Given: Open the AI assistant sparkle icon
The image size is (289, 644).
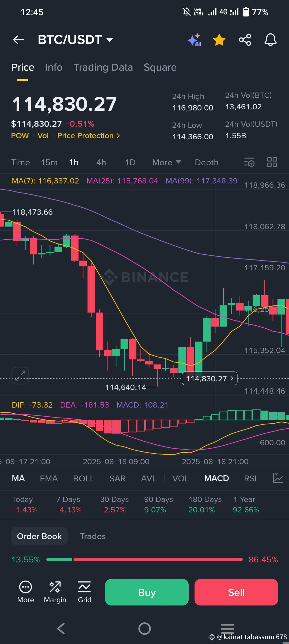Looking at the screenshot, I should 195,40.
